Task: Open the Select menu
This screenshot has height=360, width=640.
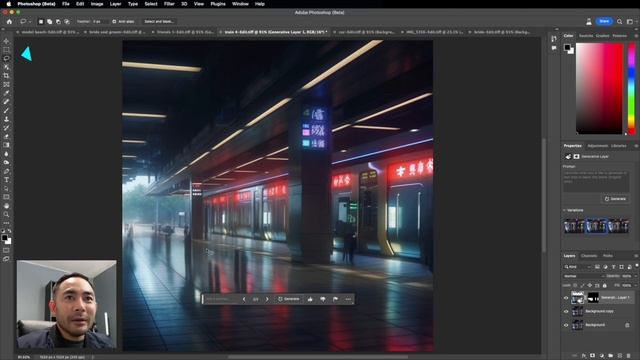Action: tap(151, 4)
